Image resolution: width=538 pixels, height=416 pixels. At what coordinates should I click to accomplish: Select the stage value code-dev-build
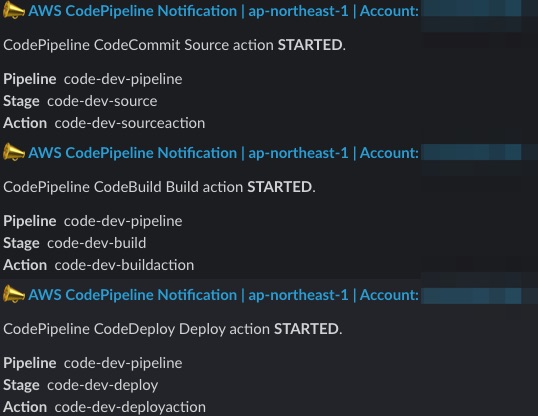[97, 243]
